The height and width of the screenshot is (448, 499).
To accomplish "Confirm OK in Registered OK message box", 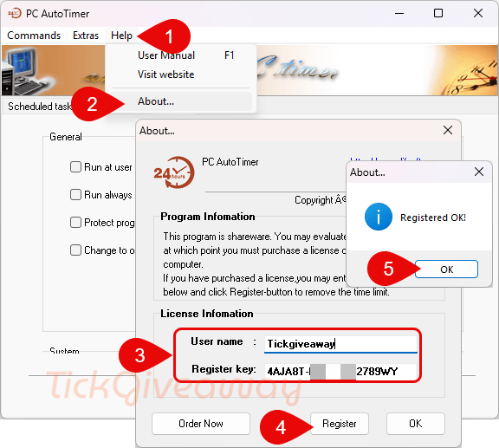I will point(446,269).
